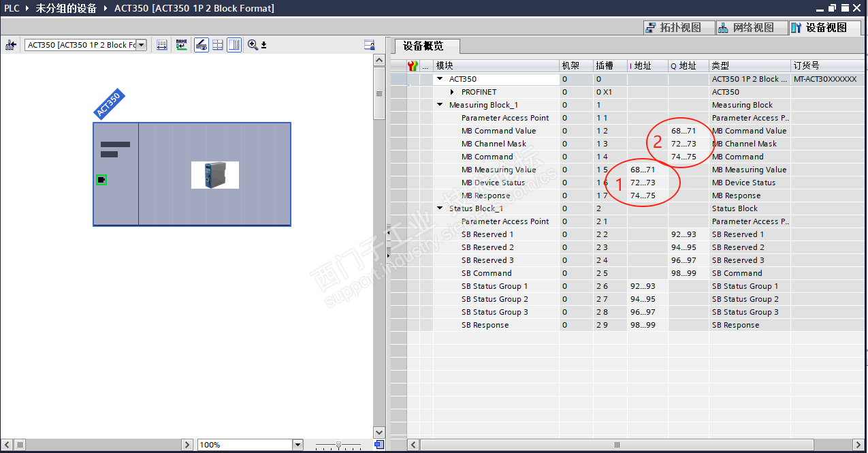This screenshot has width=868, height=453.
Task: Toggle the split view columns icon
Action: tap(234, 45)
